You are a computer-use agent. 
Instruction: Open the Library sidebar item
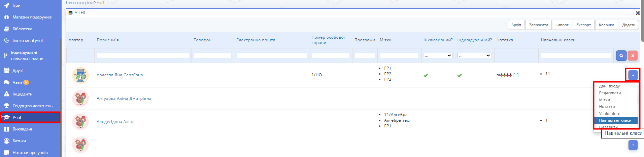22,29
